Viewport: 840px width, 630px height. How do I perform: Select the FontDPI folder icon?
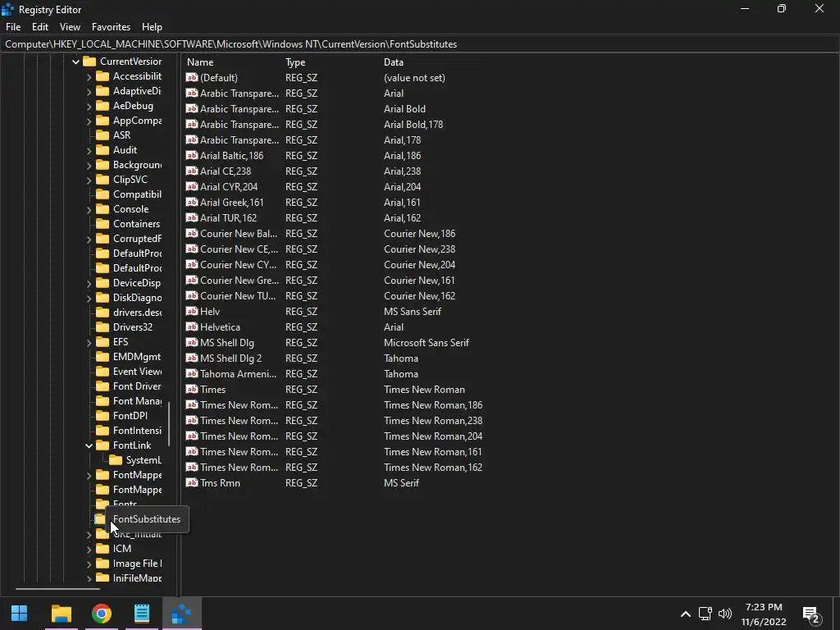click(103, 416)
